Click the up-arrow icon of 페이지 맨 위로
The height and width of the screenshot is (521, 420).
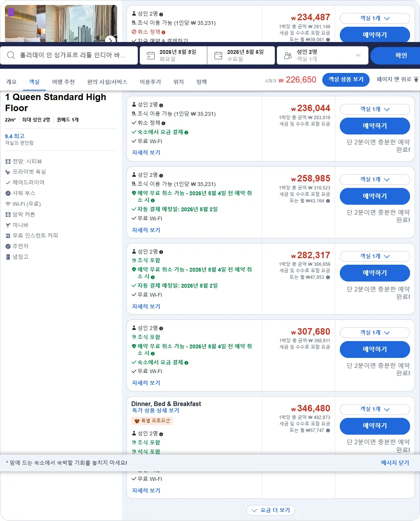[x=416, y=79]
